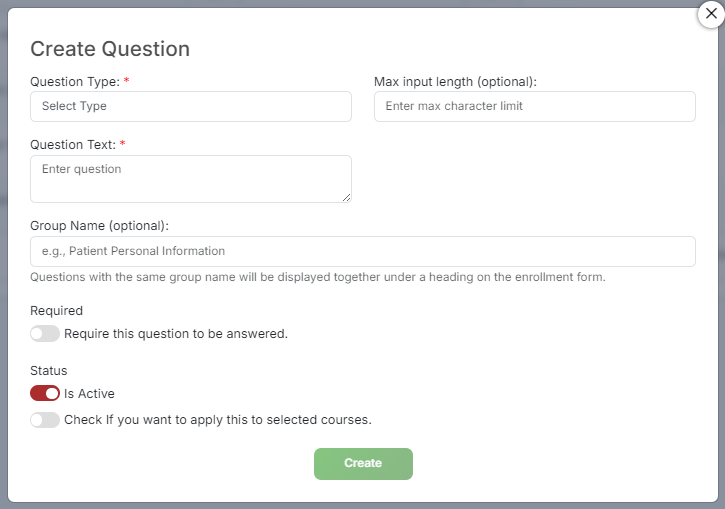
Task: Toggle apply to selected courses switch
Action: [x=45, y=420]
